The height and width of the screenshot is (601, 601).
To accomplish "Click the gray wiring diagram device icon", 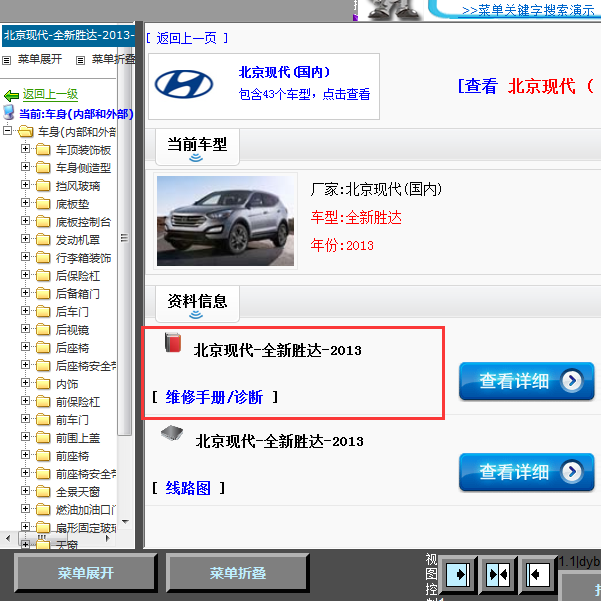I will click(x=172, y=433).
